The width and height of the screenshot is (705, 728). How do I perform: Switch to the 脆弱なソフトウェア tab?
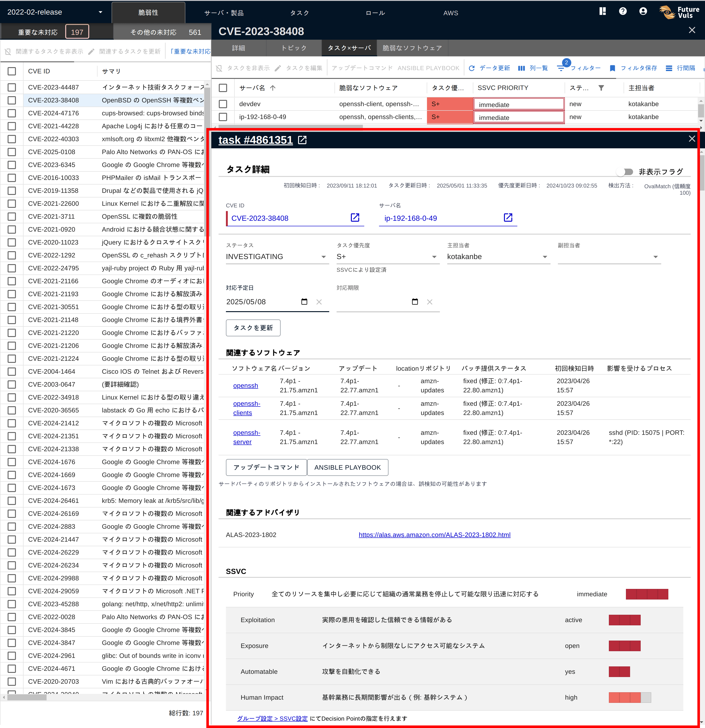(x=412, y=48)
